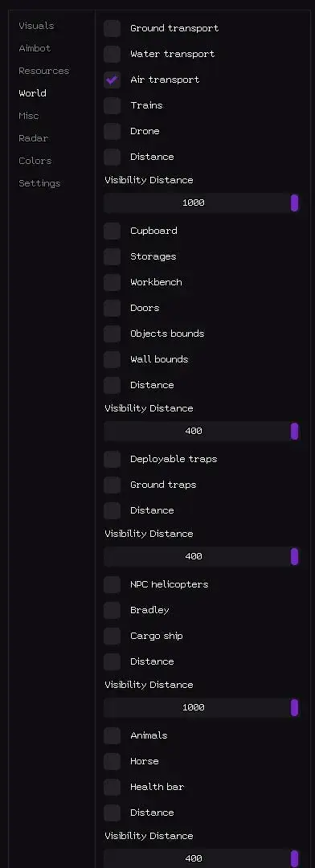Check the Cupboard option

(112, 231)
